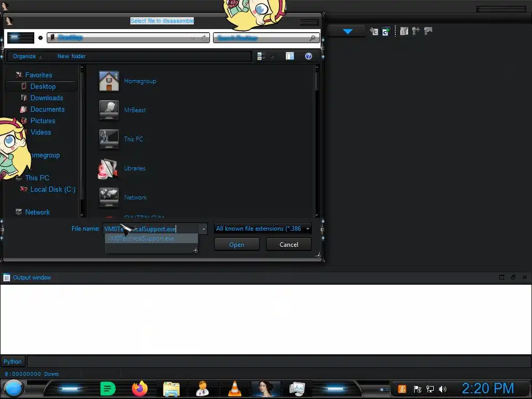Click the navigation pane vertical scrollbar

[82, 140]
